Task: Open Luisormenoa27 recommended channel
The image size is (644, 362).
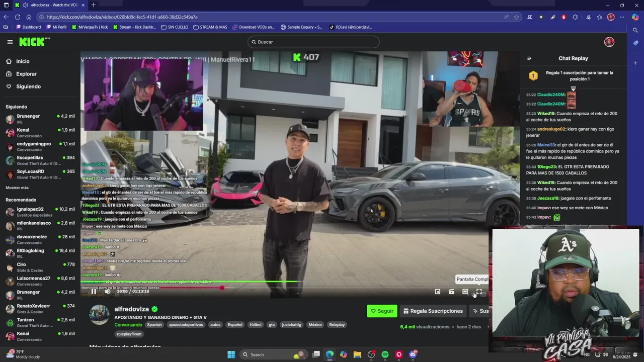Action: point(40,281)
